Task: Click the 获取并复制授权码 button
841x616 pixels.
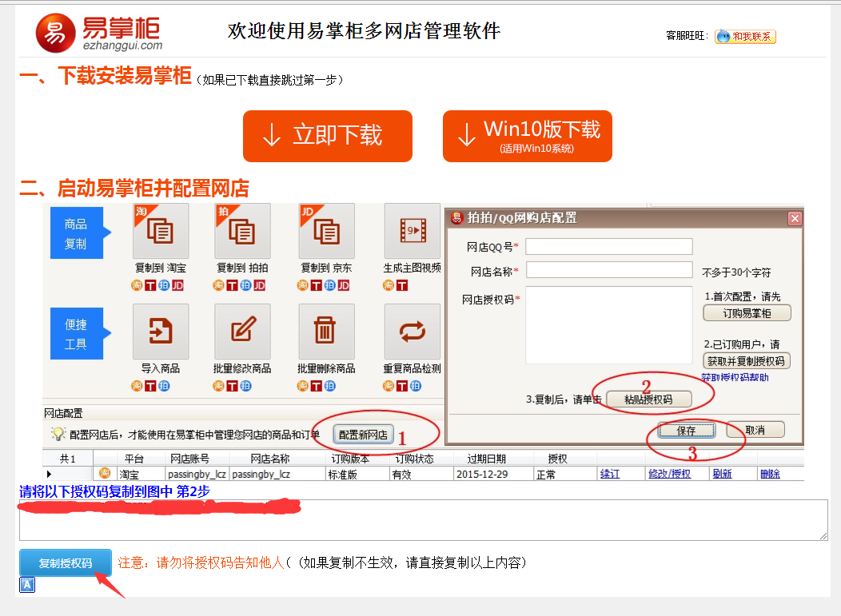Action: point(747,361)
